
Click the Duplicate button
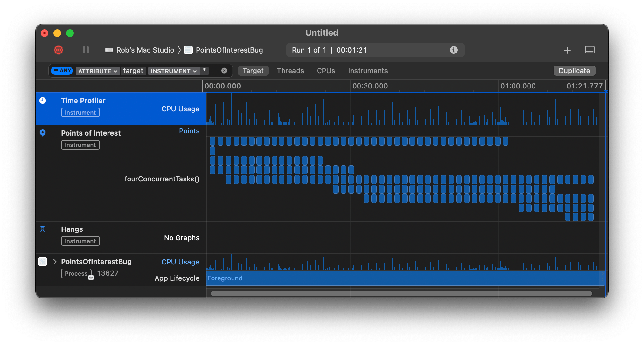click(x=574, y=71)
